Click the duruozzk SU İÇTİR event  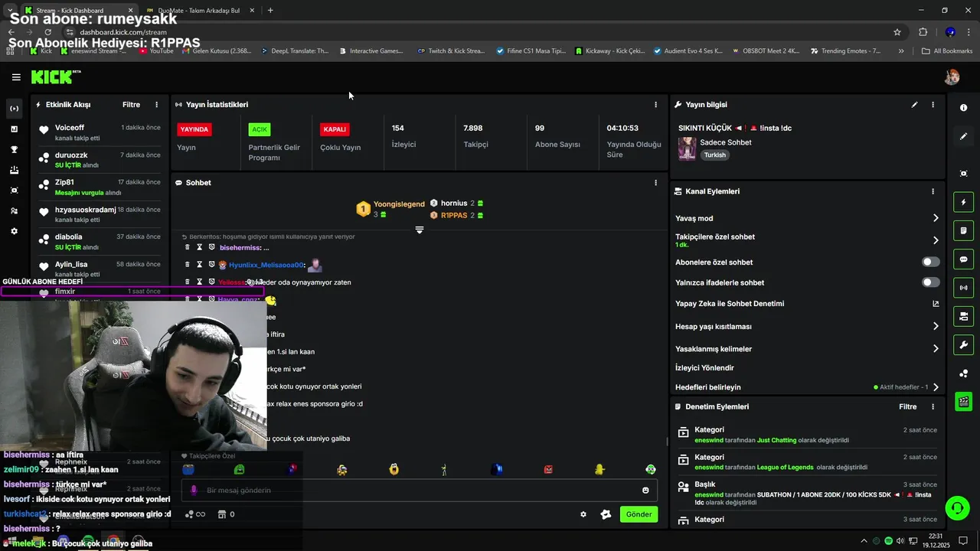pyautogui.click(x=101, y=160)
